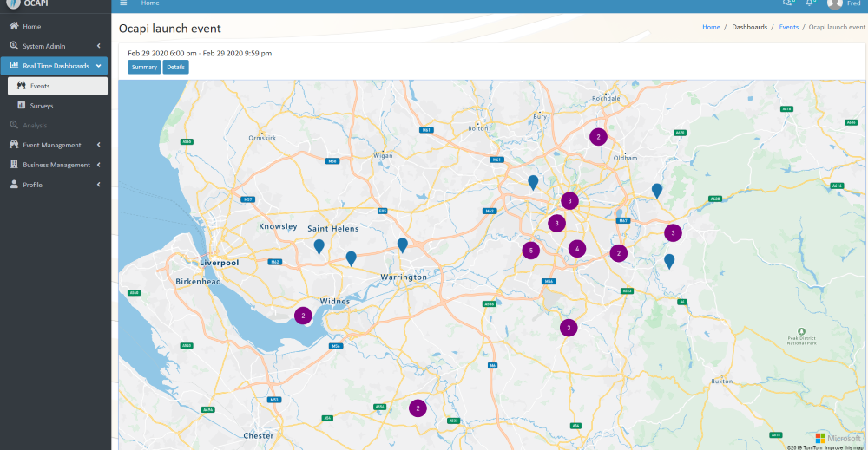The height and width of the screenshot is (450, 868).
Task: Click the Details button
Action: (x=175, y=67)
